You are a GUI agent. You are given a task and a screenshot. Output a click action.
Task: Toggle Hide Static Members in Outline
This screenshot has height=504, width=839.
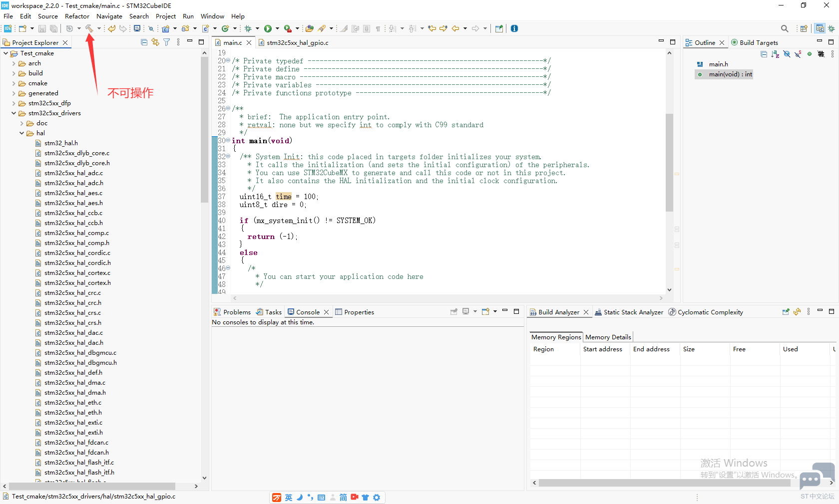798,54
